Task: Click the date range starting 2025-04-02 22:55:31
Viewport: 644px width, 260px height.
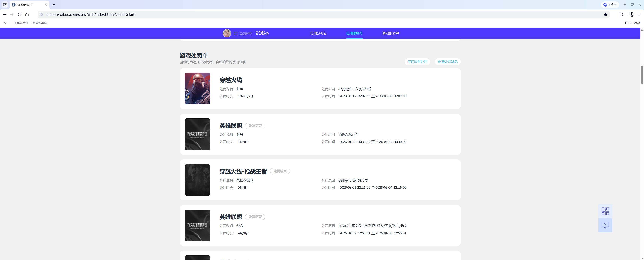Action: (x=373, y=233)
